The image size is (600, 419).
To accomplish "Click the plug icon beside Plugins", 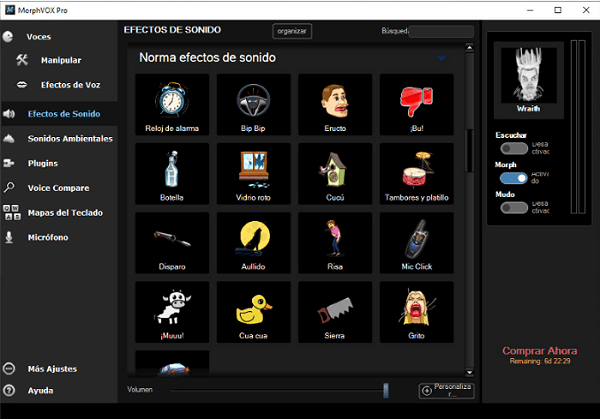I will [x=9, y=163].
